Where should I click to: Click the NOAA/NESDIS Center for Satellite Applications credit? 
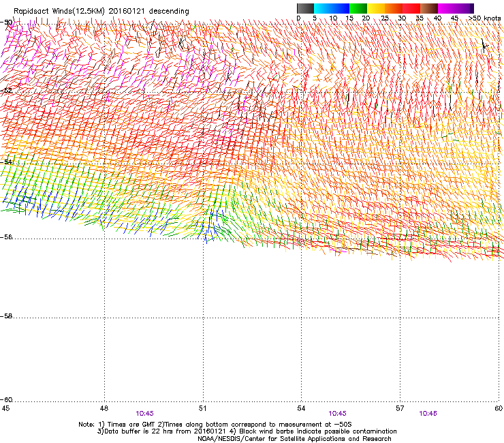(x=294, y=439)
